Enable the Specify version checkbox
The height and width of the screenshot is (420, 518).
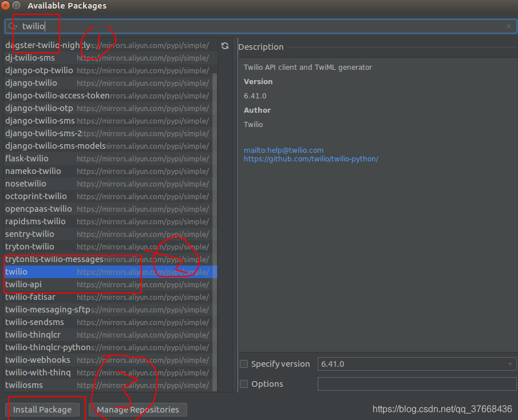(x=244, y=364)
